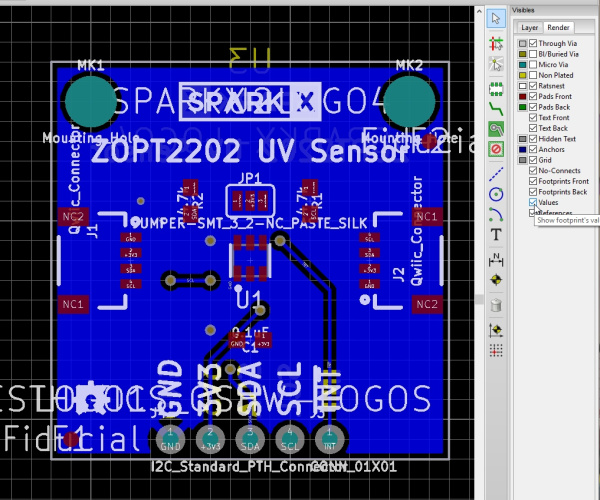Choose the add text tool
This screenshot has width=600, height=500.
click(x=496, y=234)
